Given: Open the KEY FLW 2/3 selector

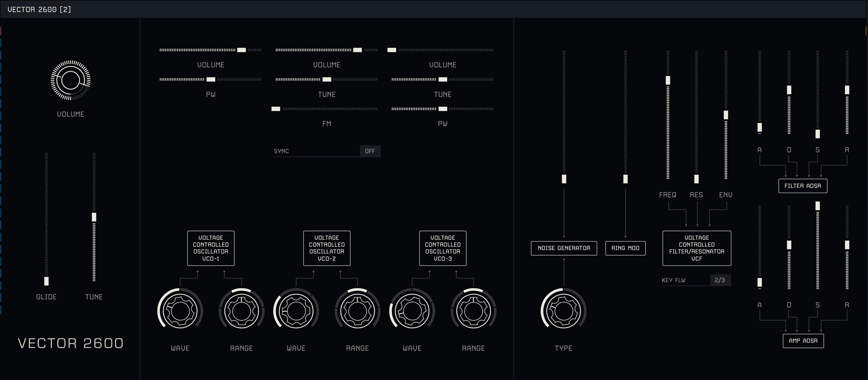Looking at the screenshot, I should pos(720,280).
